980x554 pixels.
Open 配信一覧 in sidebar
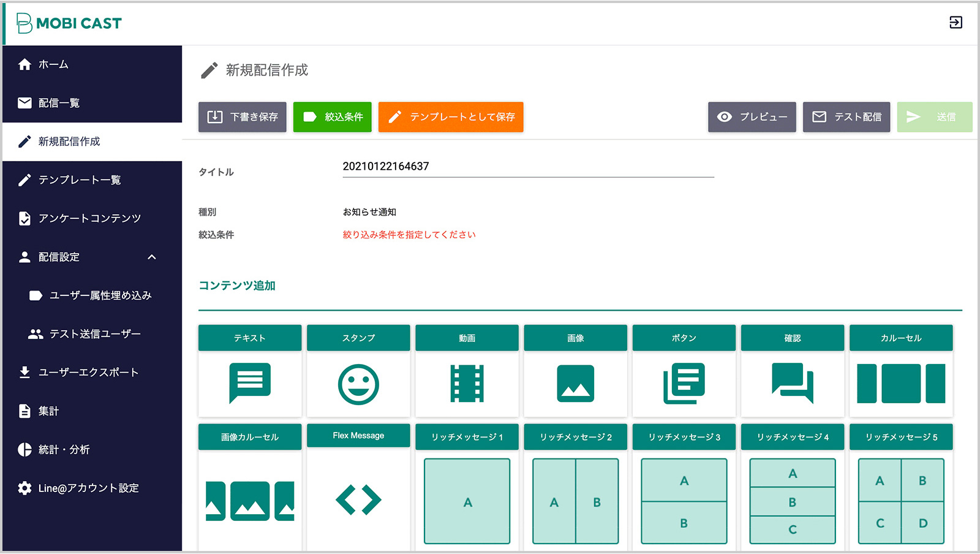92,103
